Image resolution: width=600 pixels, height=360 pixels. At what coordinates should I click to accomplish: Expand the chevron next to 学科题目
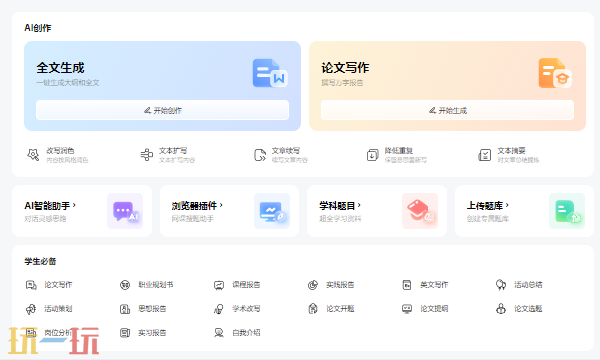359,205
